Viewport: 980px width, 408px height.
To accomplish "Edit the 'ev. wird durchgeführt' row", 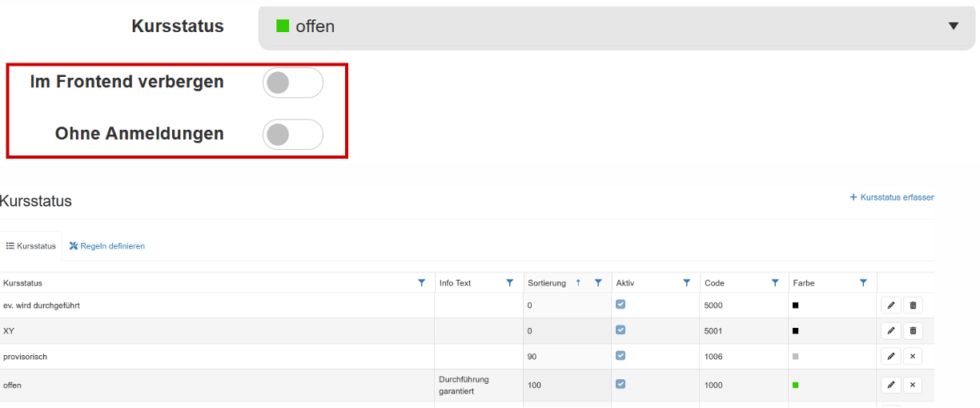I will pyautogui.click(x=890, y=305).
